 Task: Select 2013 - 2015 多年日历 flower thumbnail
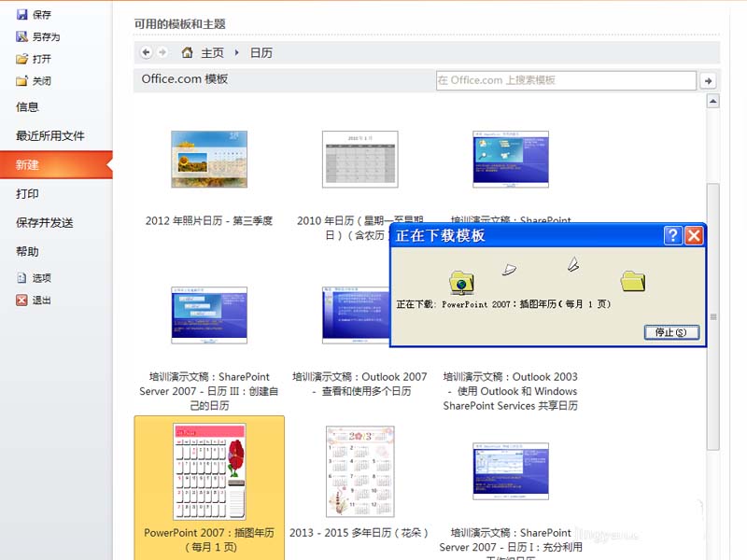[x=360, y=471]
